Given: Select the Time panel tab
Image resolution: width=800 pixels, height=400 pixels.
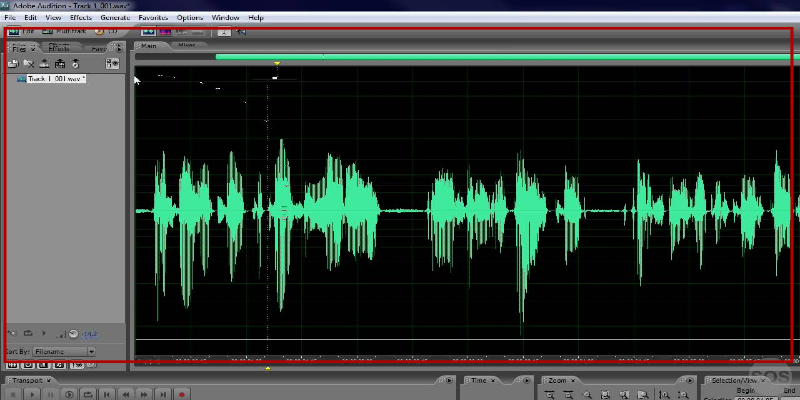Looking at the screenshot, I should [x=479, y=381].
